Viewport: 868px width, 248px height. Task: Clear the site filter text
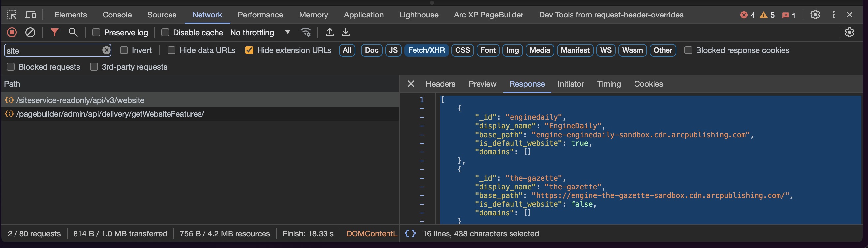pos(106,50)
